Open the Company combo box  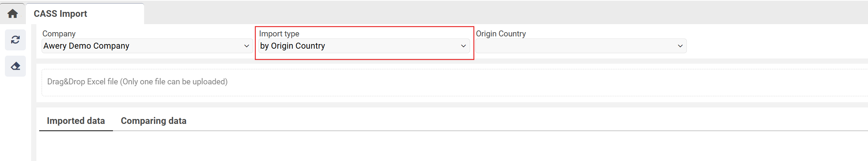coord(147,46)
